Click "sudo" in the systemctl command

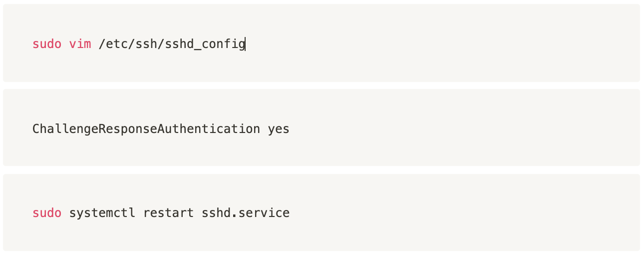(46, 213)
